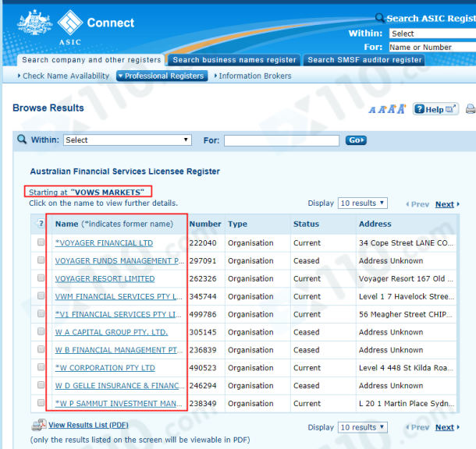The width and height of the screenshot is (476, 449).
Task: Focus the Name or Number field in header
Action: pyautogui.click(x=432, y=47)
